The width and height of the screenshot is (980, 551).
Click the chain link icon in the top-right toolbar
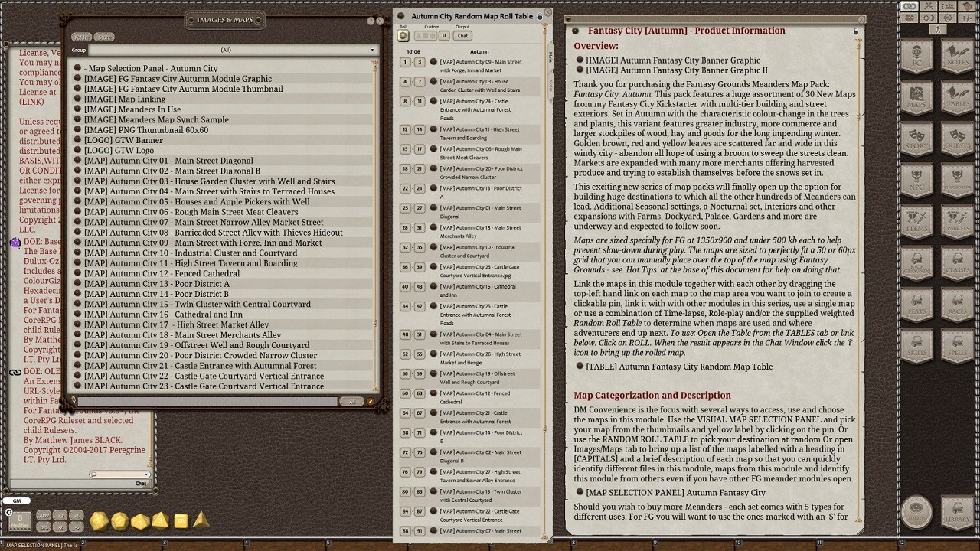tap(909, 6)
